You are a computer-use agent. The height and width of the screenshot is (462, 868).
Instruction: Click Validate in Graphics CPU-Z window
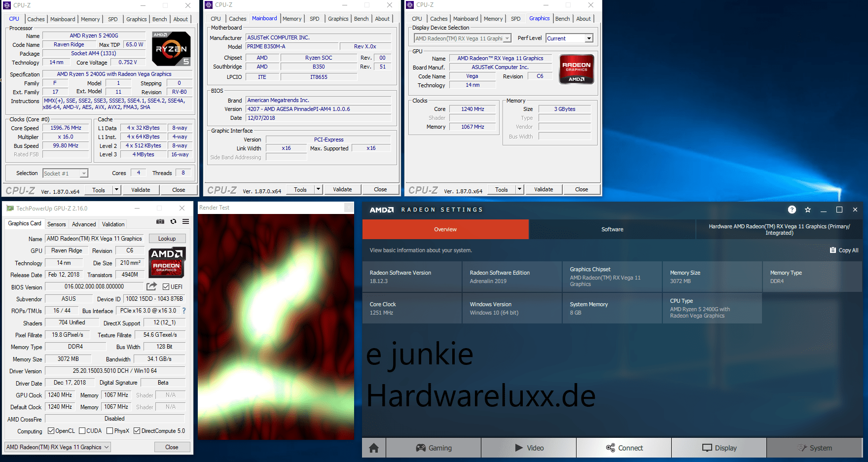[x=543, y=189]
